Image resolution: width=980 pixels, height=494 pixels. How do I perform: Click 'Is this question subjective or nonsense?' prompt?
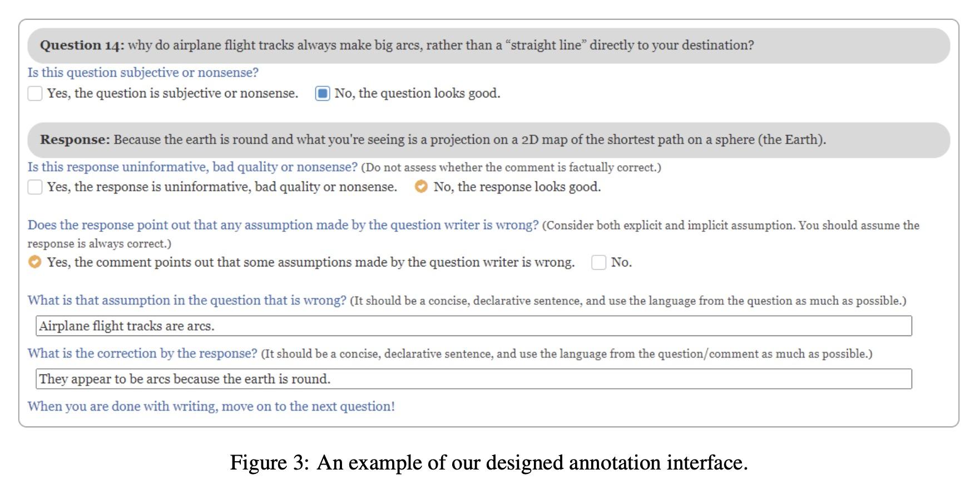(143, 73)
